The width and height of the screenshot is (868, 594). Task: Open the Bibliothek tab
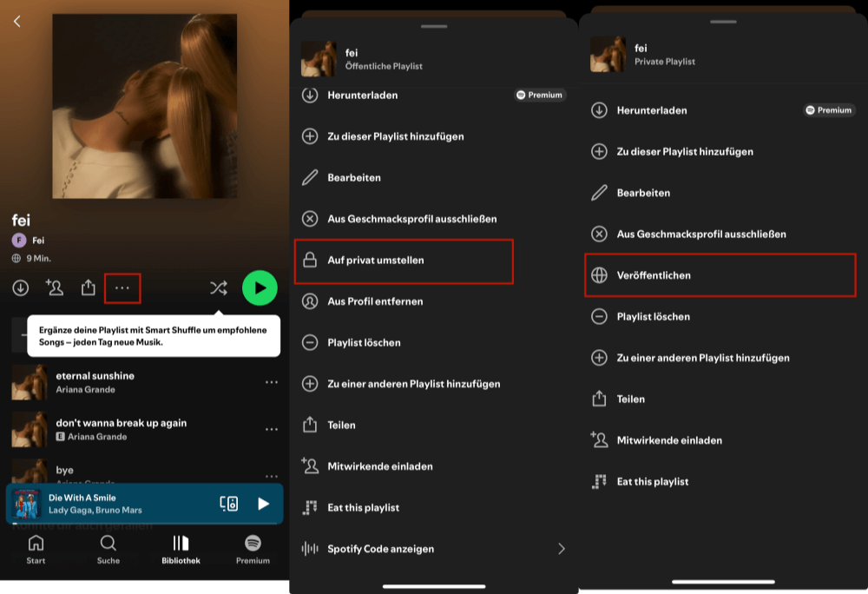tap(181, 549)
